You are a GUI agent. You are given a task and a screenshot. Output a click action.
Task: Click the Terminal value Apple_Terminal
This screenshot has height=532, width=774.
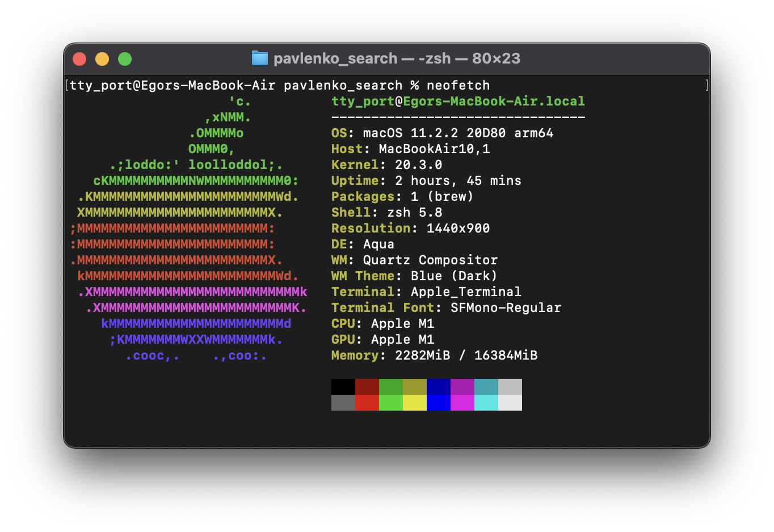click(x=466, y=292)
